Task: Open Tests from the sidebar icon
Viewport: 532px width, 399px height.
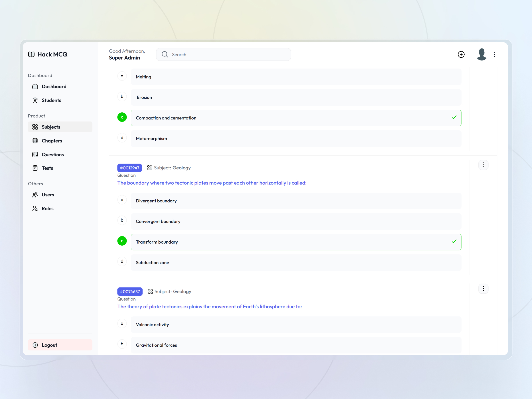Action: click(35, 168)
